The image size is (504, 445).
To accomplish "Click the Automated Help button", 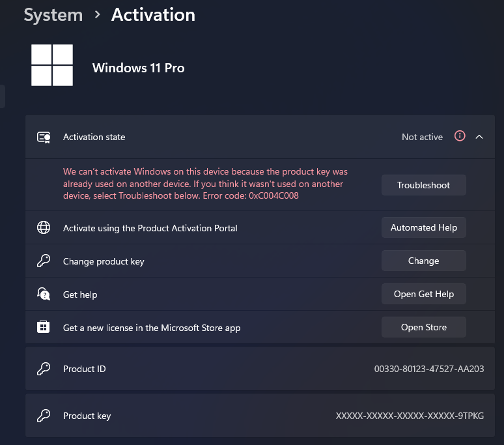I will (424, 227).
